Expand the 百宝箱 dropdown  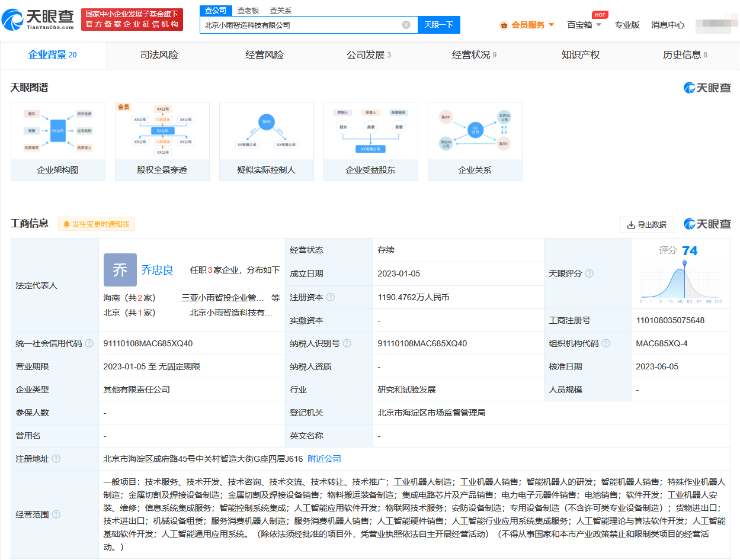[x=584, y=25]
